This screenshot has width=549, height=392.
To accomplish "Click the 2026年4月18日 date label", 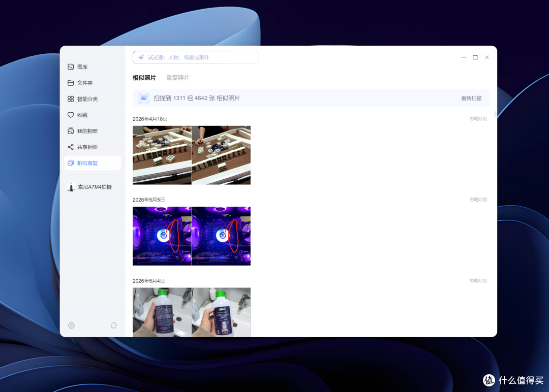I will [150, 119].
